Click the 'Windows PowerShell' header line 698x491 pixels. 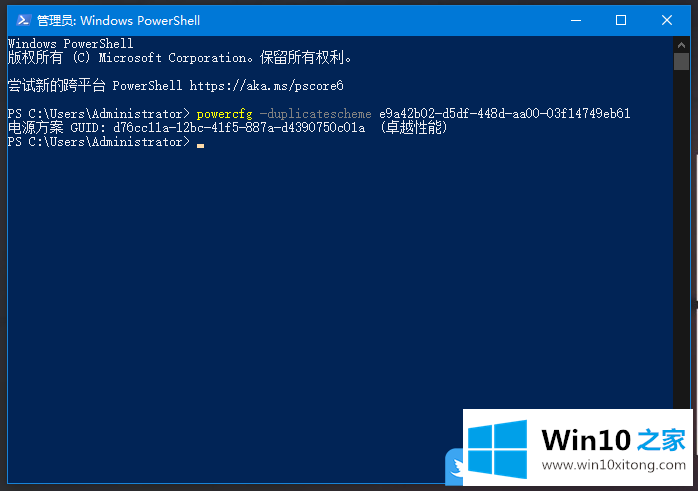70,44
